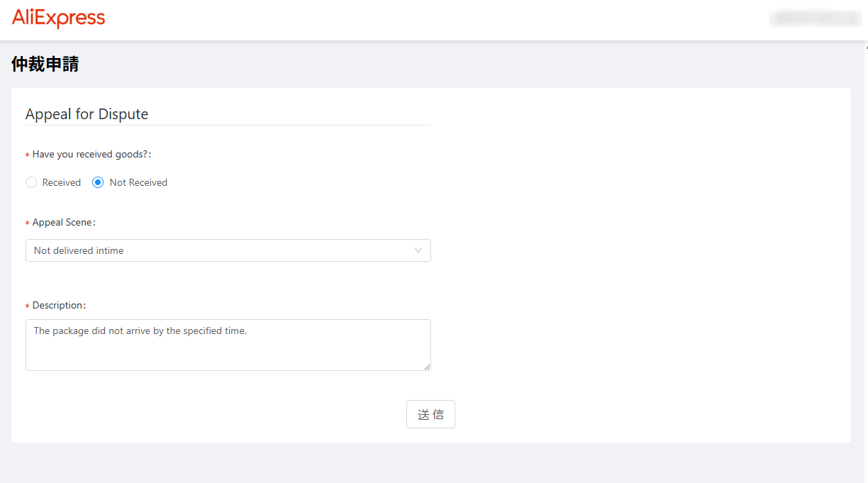Click the "Not delivered intime" selected value
This screenshot has height=483, width=868.
(x=79, y=250)
